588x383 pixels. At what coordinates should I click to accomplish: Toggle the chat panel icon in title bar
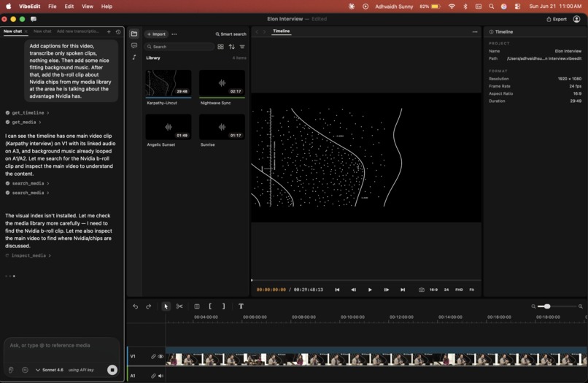click(x=34, y=19)
